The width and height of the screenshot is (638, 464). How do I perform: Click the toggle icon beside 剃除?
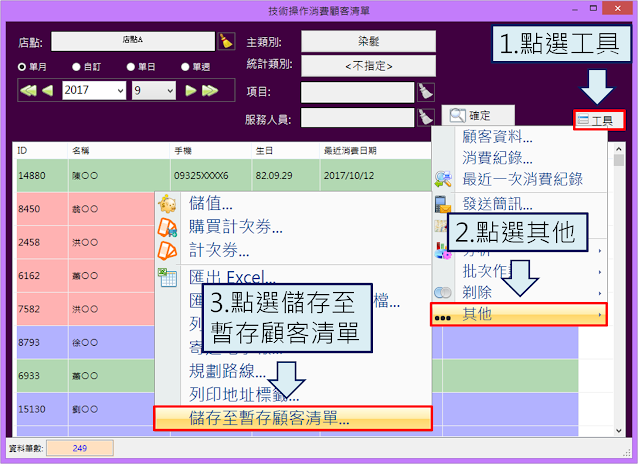pos(443,292)
